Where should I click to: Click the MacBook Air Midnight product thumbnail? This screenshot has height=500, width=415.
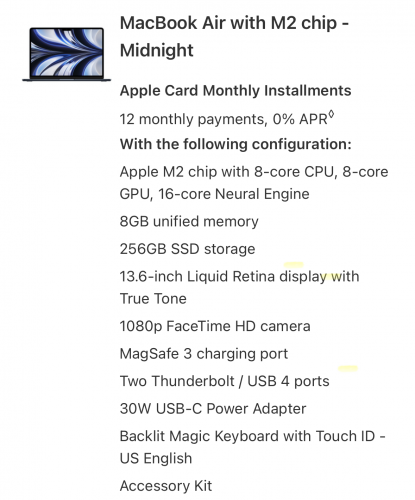coord(66,54)
